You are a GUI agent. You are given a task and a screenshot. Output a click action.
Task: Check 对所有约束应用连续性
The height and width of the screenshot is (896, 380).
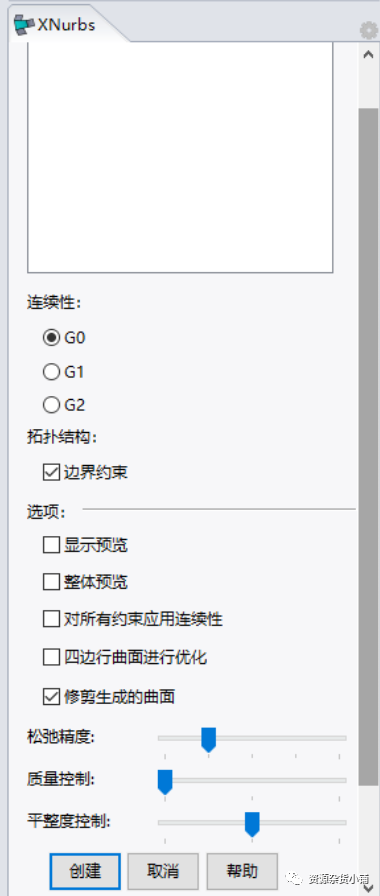tap(51, 619)
